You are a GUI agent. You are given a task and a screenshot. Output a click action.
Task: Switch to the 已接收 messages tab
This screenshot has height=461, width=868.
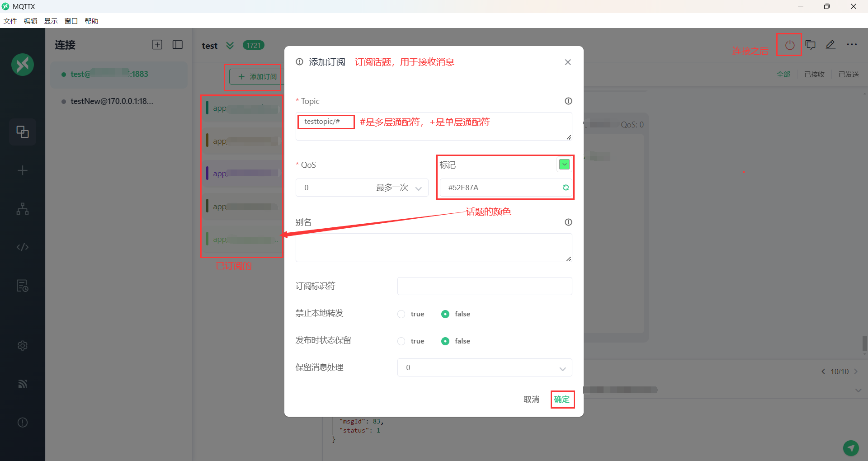pos(814,74)
